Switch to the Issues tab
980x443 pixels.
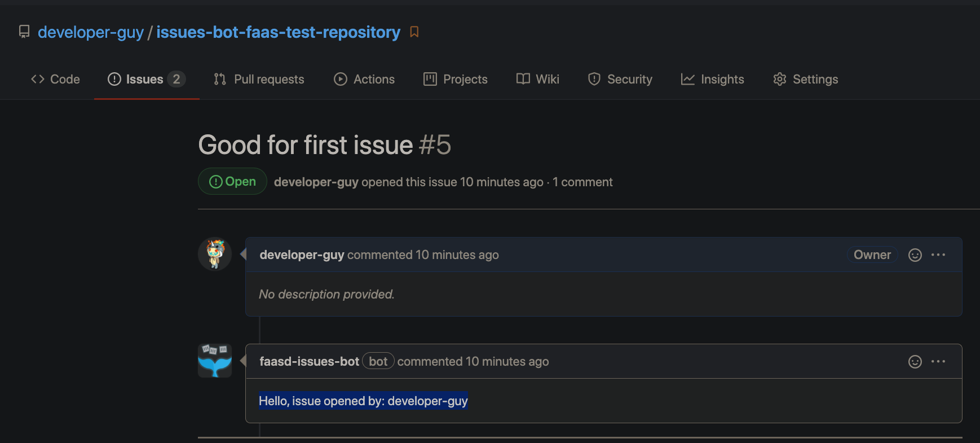click(147, 79)
